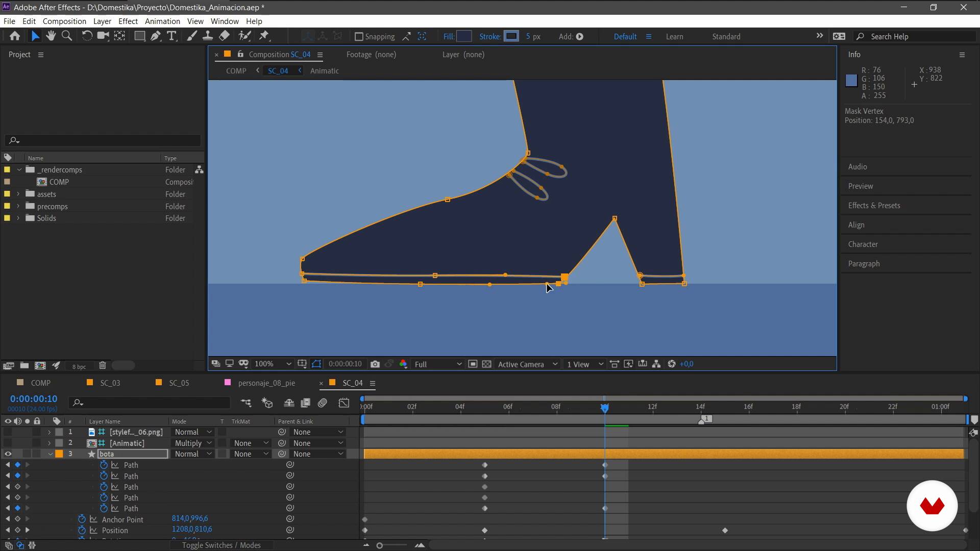
Task: Select the Horizontal Type tool
Action: click(172, 36)
